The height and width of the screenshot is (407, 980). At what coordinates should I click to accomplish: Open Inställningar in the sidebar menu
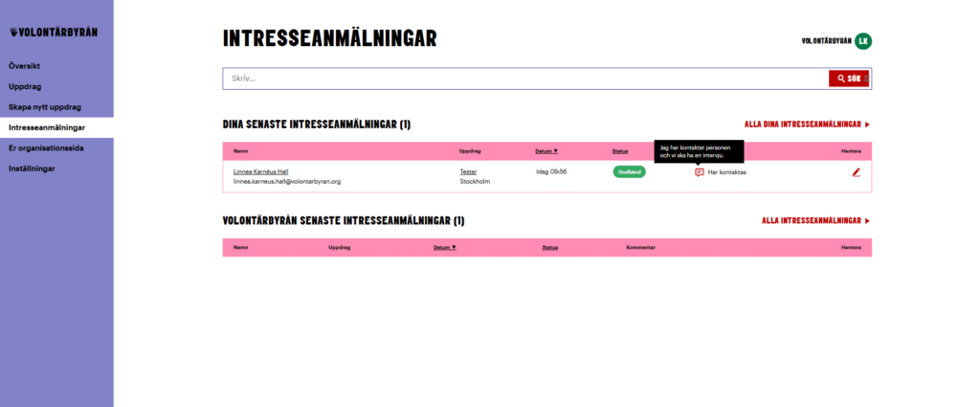(32, 169)
